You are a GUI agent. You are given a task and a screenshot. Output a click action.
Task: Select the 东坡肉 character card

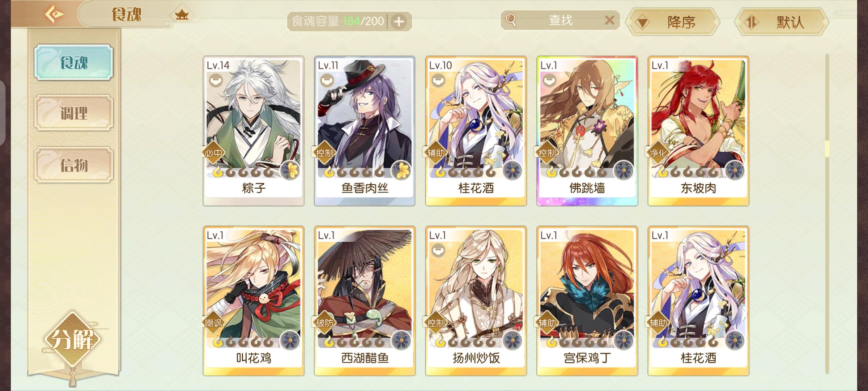[698, 131]
